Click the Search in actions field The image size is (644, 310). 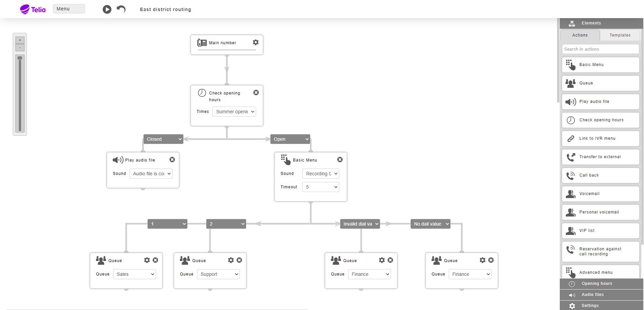point(600,49)
